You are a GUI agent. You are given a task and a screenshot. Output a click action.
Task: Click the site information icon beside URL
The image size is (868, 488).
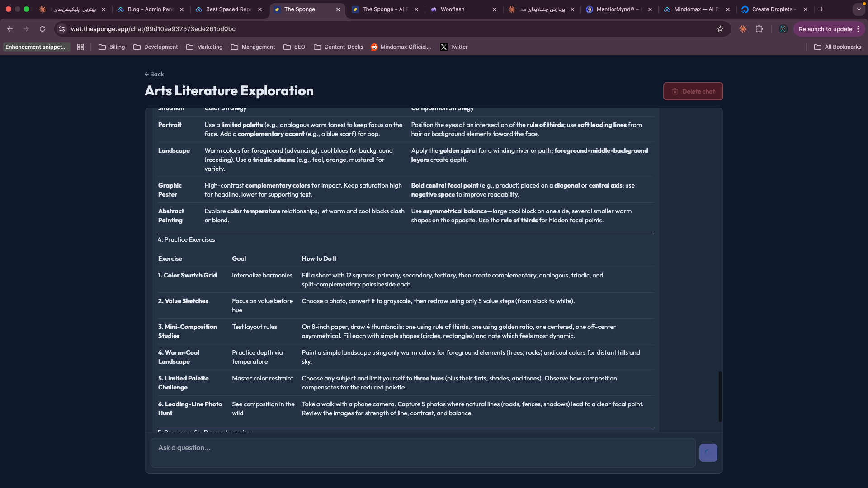pyautogui.click(x=62, y=29)
